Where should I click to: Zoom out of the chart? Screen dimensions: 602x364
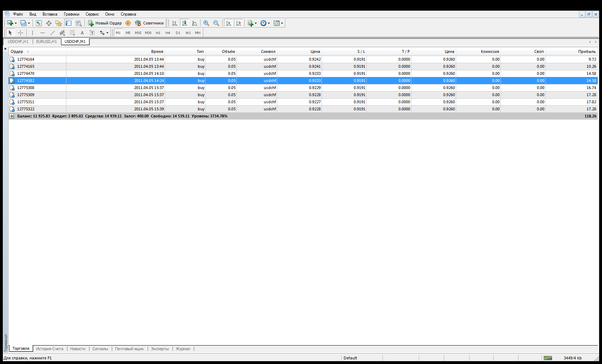click(216, 23)
